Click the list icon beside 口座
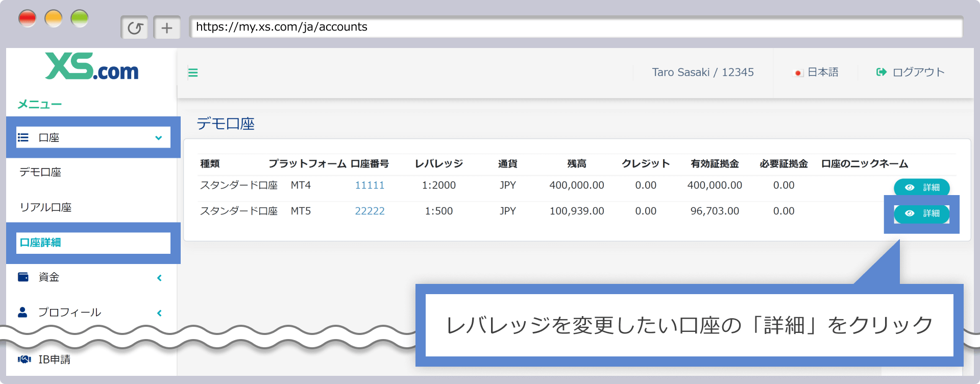Screen dimensions: 980x384 [23, 137]
